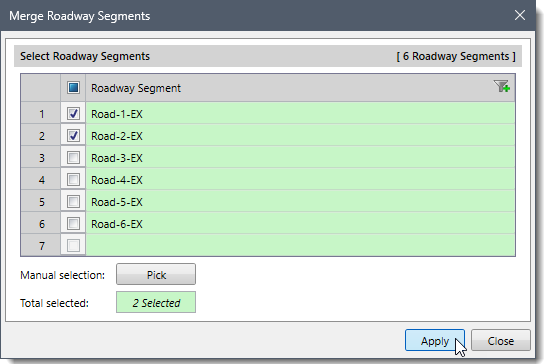Enable the Road-4-EX checkbox

[73, 179]
